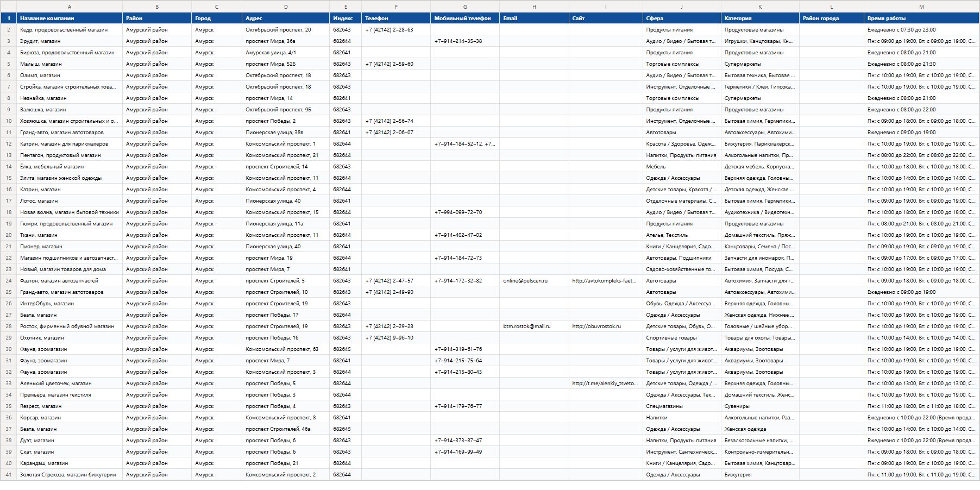Click "Новая волна, магазин бытовой техники" cell
980x490 pixels.
(x=70, y=212)
